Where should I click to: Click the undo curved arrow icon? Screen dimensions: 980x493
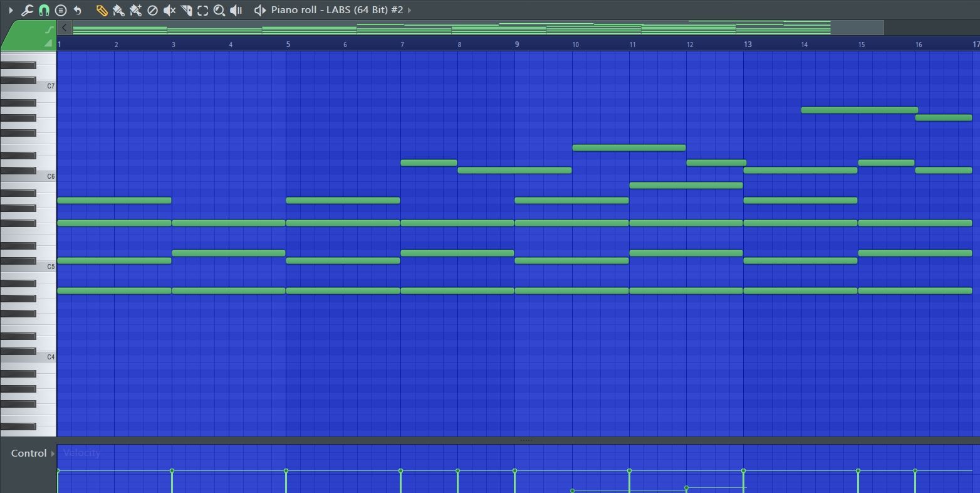click(x=78, y=10)
